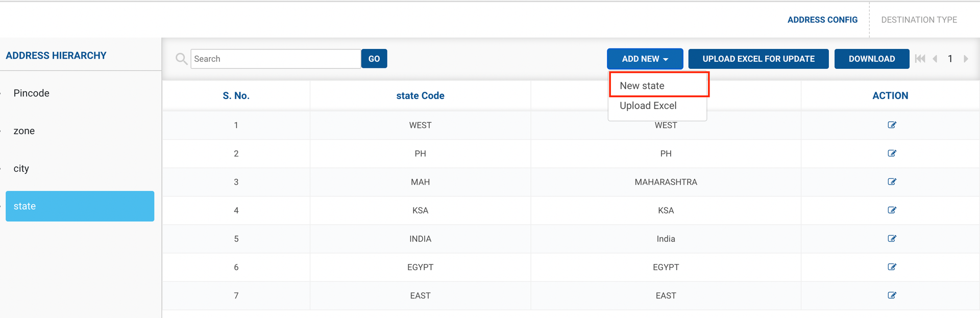The image size is (980, 318).
Task: Select New state from dropdown
Action: pos(642,86)
